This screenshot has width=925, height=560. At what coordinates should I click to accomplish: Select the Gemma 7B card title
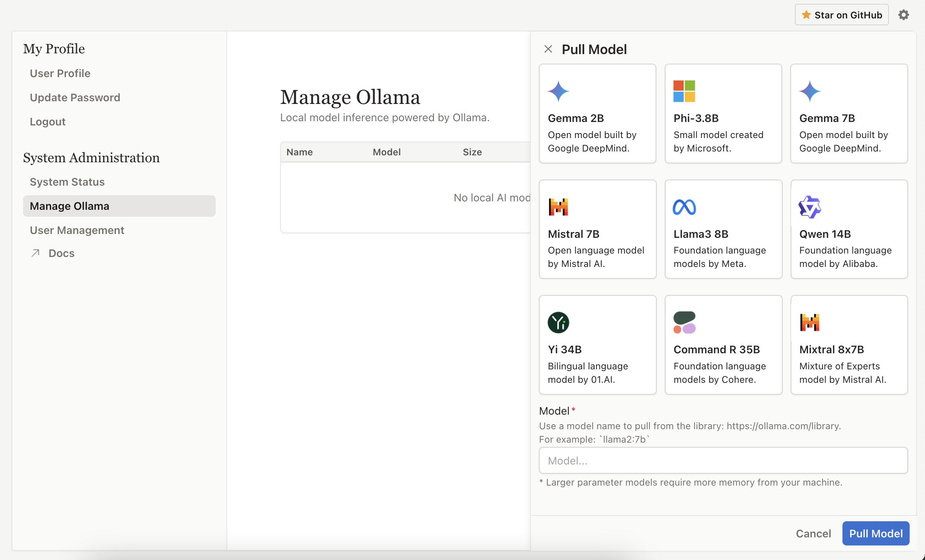click(x=827, y=118)
